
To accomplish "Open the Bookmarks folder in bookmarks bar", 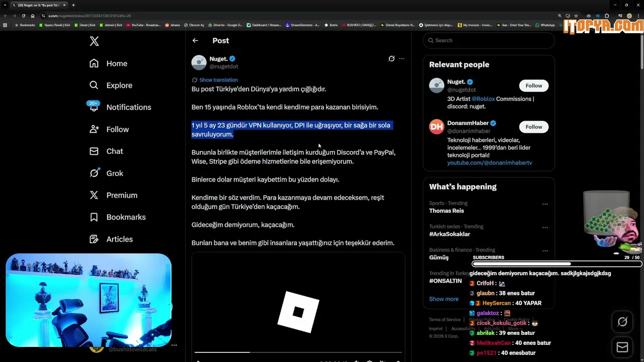I will pyautogui.click(x=25, y=25).
